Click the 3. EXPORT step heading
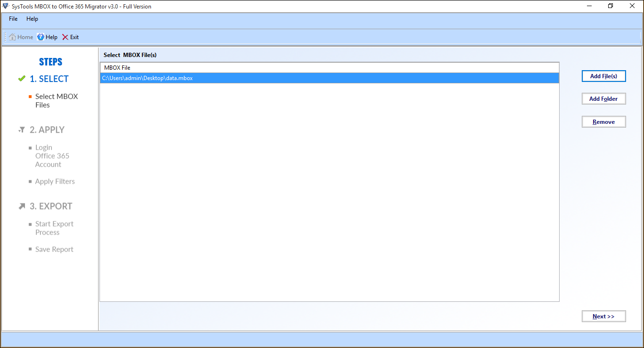This screenshot has width=644, height=348. click(51, 206)
